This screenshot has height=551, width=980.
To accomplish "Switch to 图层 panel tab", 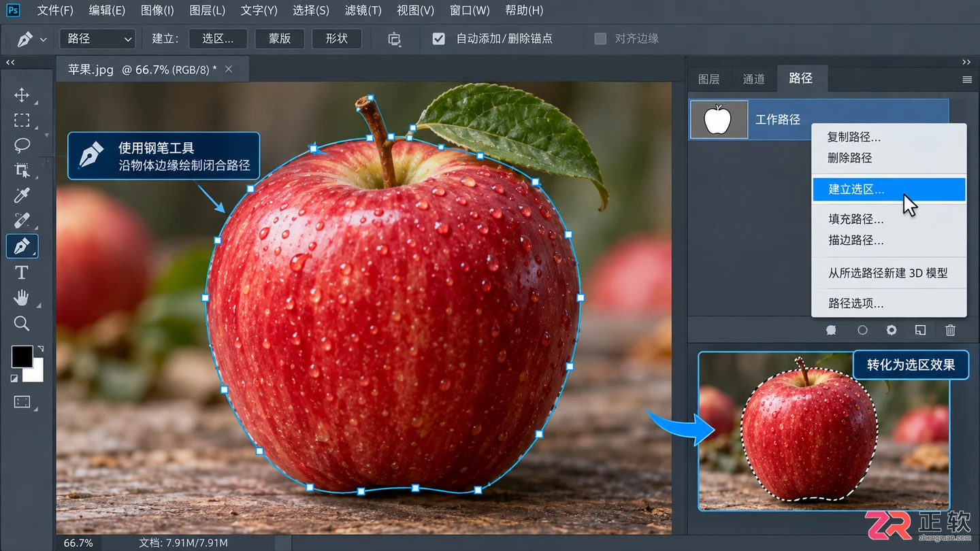I will pos(709,79).
